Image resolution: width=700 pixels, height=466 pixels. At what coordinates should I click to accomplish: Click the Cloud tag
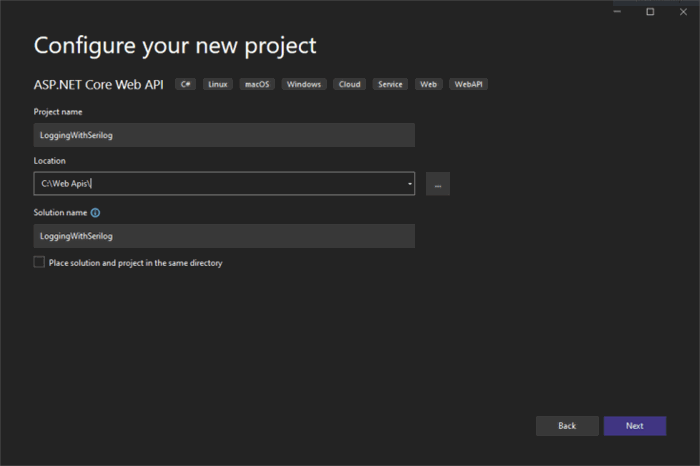point(350,84)
